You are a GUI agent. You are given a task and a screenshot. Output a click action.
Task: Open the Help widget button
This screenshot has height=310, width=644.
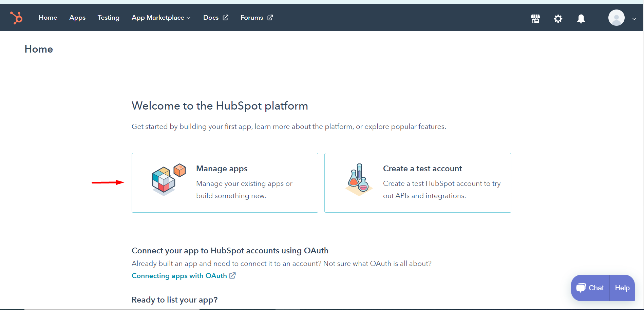[x=622, y=288]
